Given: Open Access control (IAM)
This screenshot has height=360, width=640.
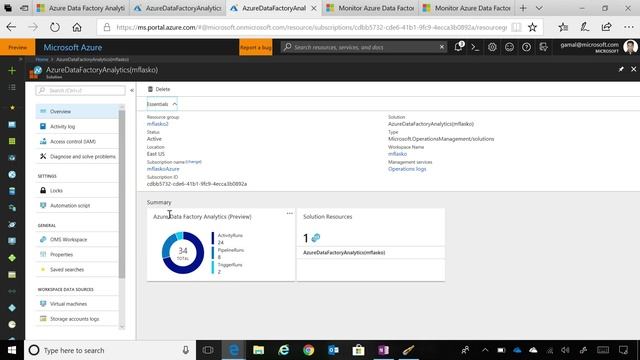Looking at the screenshot, I should pos(77,142).
